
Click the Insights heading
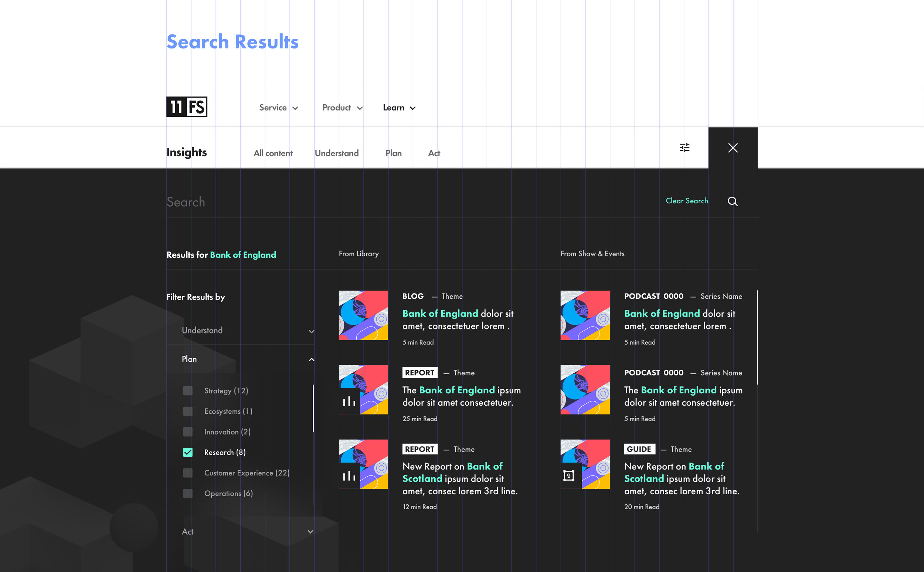[187, 152]
